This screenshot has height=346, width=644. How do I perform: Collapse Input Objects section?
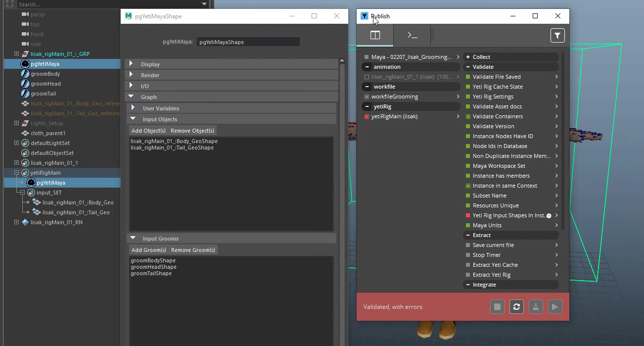[x=133, y=119]
